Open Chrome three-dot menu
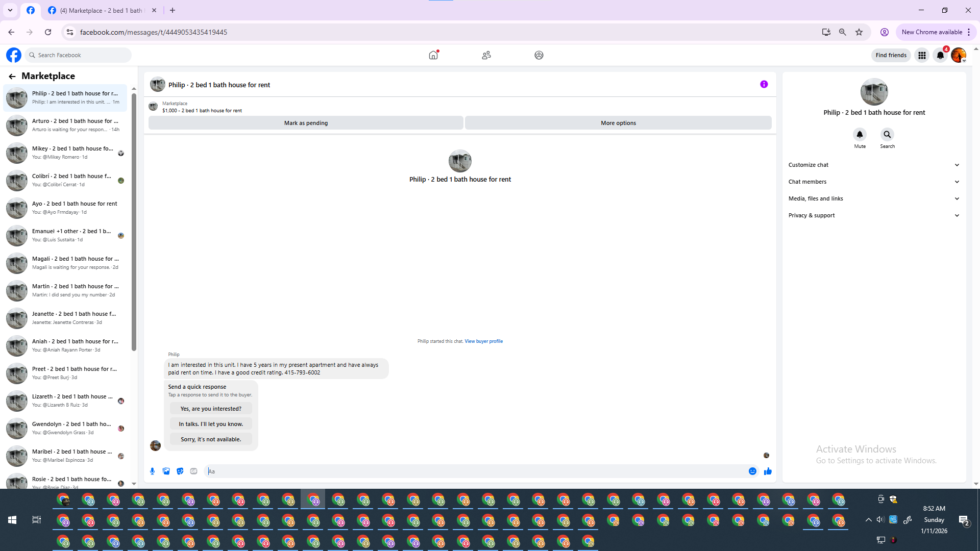 click(969, 32)
